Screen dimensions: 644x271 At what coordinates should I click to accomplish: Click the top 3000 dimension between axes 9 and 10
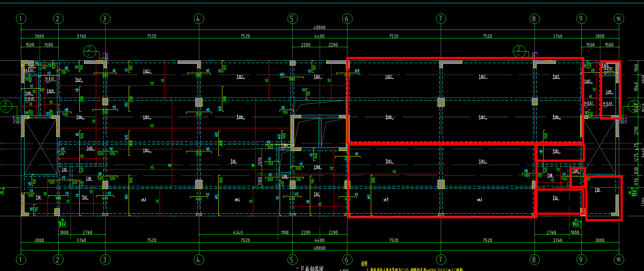tap(600, 36)
